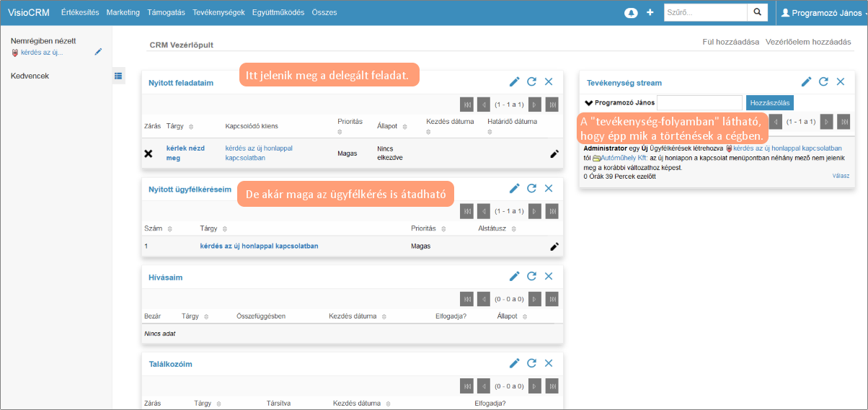Click the Hozzászólás button
Screen dimensions: 868x410
pos(769,103)
